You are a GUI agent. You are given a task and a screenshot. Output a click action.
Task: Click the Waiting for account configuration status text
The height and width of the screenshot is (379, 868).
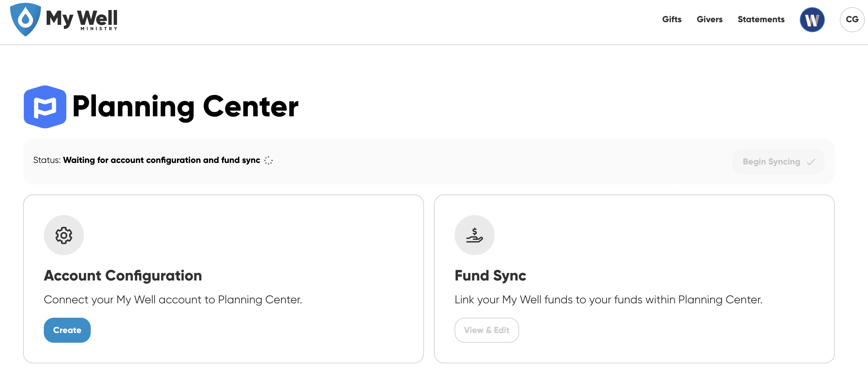coord(162,160)
